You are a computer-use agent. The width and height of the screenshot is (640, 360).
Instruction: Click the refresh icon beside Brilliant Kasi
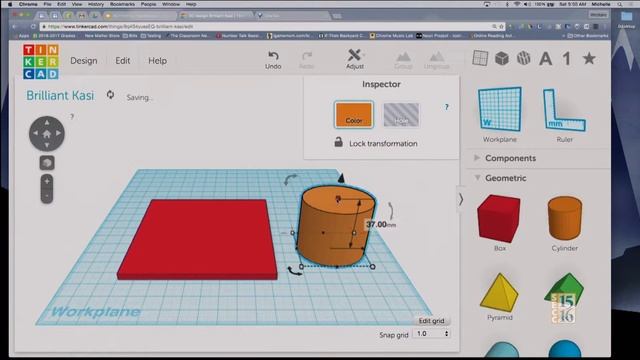click(110, 95)
